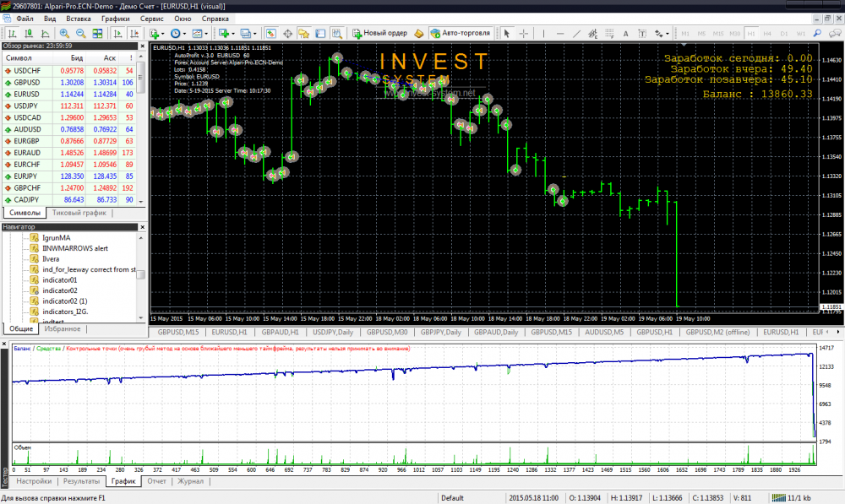The height and width of the screenshot is (504, 845).
Task: Select the text 'A' tool
Action: [x=625, y=34]
